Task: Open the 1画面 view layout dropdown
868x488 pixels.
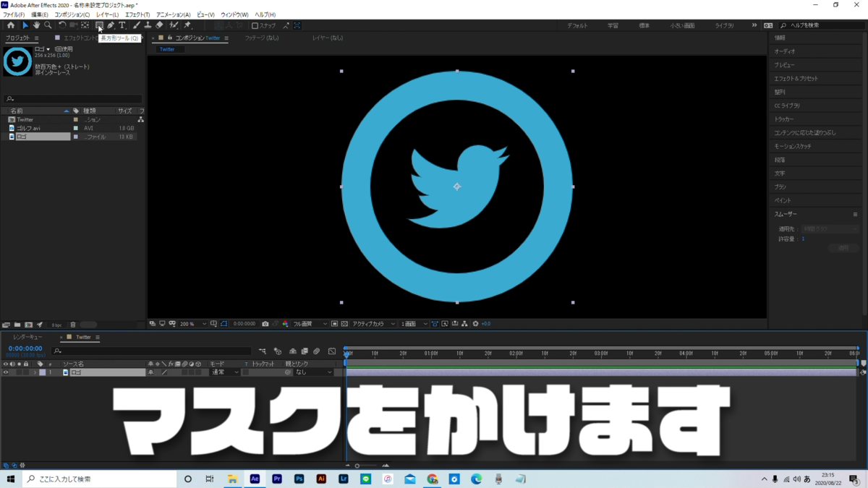Action: [x=414, y=324]
